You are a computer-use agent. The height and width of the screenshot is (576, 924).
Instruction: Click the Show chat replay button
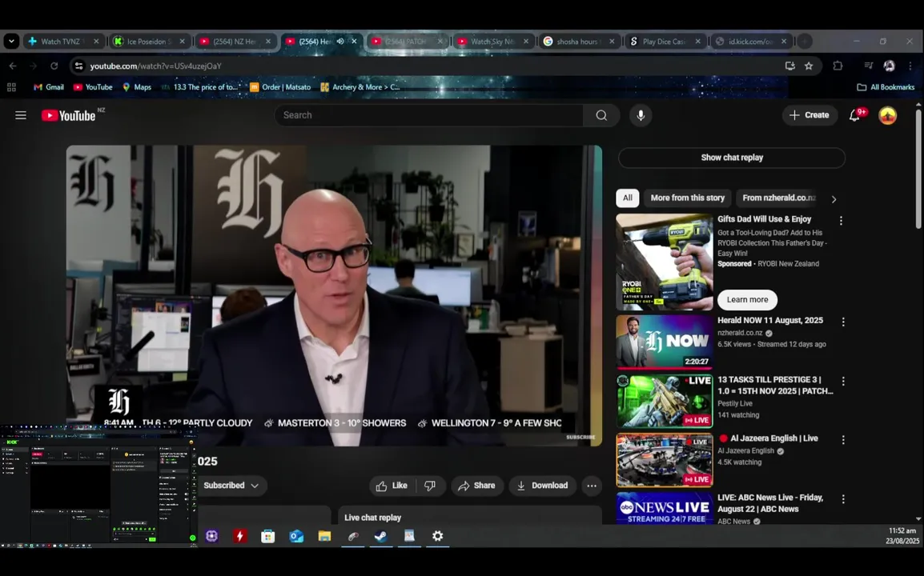(732, 158)
